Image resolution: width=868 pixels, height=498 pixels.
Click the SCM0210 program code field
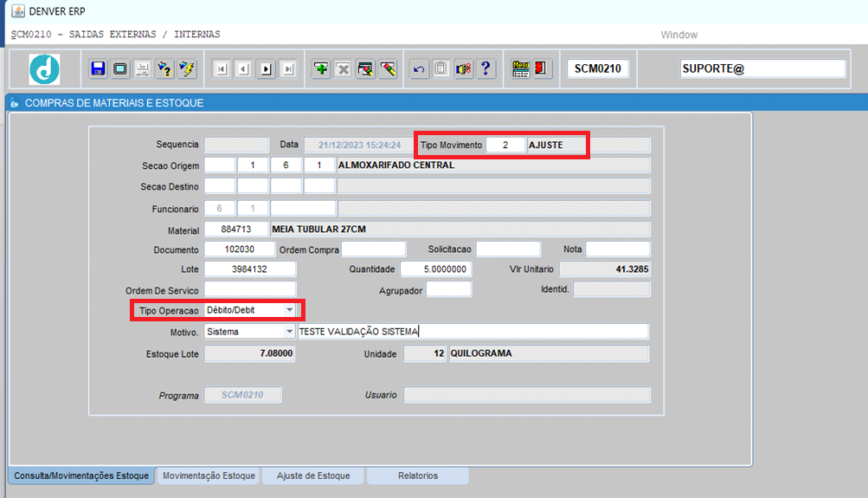point(597,68)
